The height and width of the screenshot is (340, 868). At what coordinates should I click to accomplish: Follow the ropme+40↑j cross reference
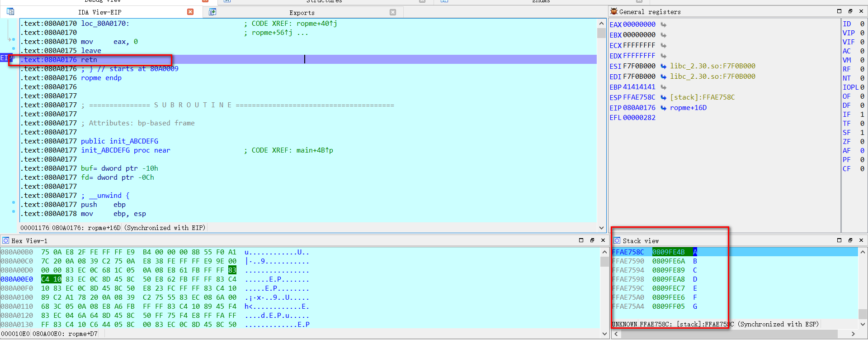point(316,24)
